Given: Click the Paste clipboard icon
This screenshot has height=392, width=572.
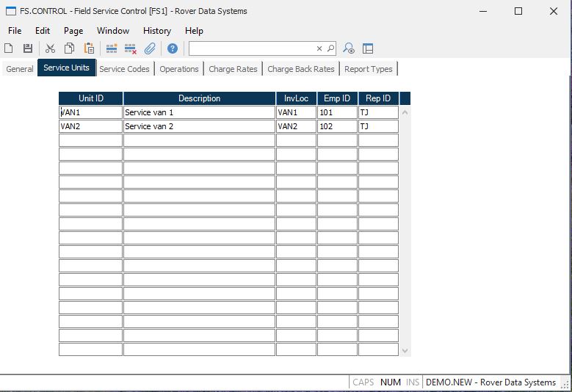Looking at the screenshot, I should tap(88, 48).
